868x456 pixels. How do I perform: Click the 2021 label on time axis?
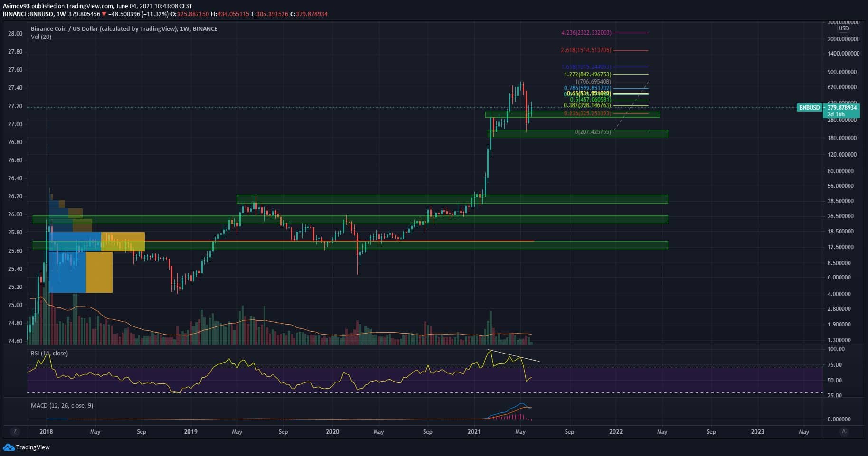474,432
